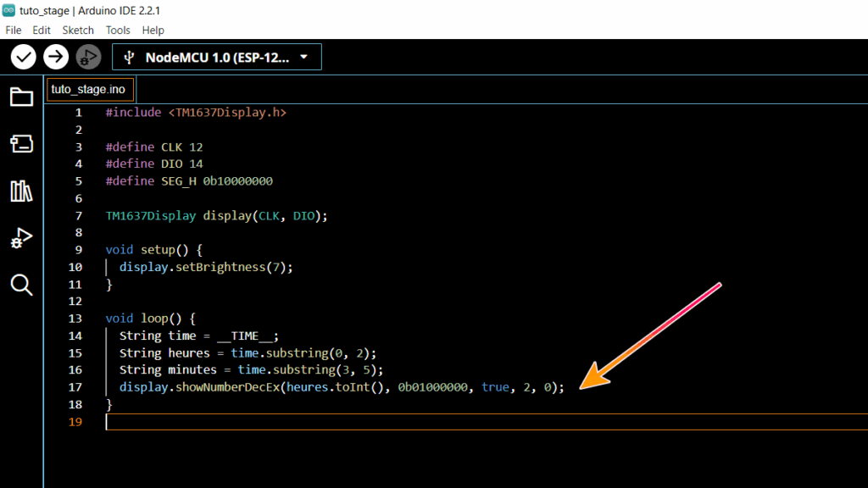Start debugging with the toolbar debug button
The width and height of the screenshot is (868, 488).
pos(88,57)
